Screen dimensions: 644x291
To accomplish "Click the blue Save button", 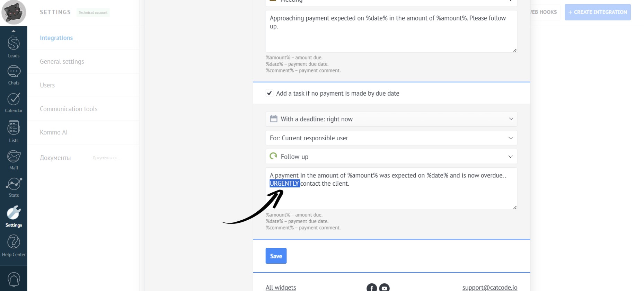I will [x=276, y=256].
